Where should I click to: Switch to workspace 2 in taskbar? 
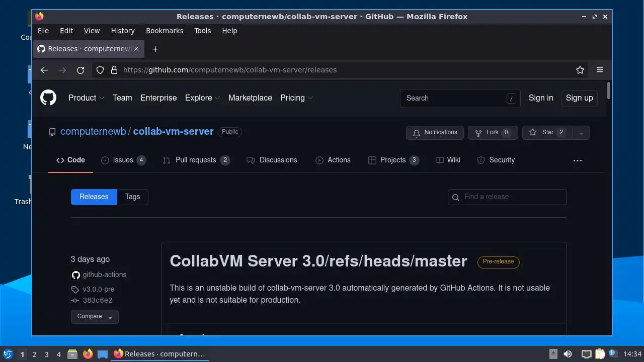tap(35, 354)
